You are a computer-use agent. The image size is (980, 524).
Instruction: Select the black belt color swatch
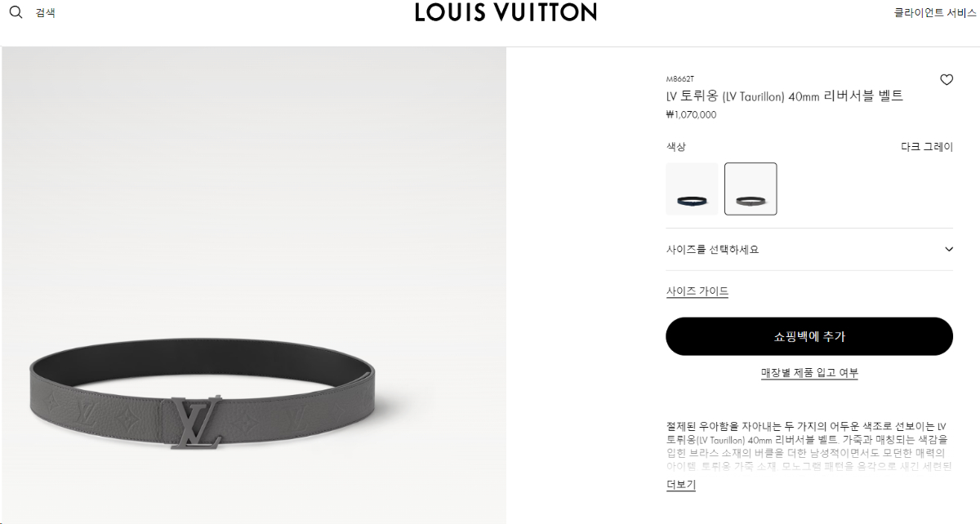tap(692, 189)
